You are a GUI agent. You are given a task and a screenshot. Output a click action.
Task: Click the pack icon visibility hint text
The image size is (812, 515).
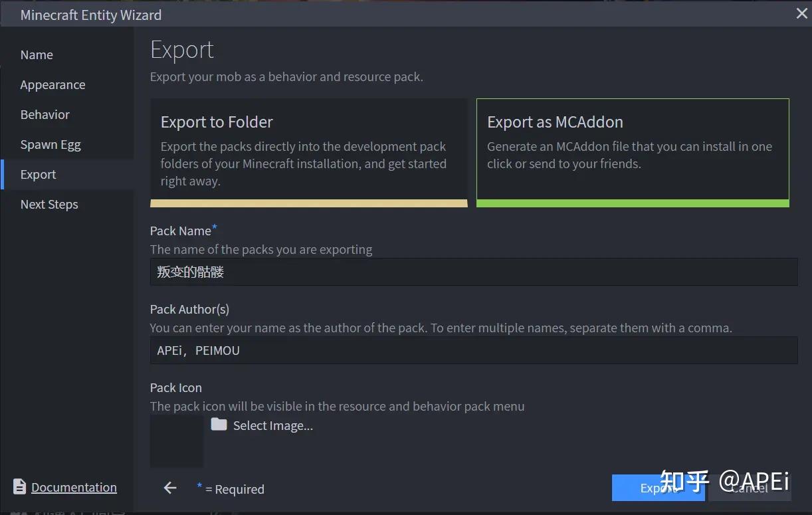click(x=338, y=406)
